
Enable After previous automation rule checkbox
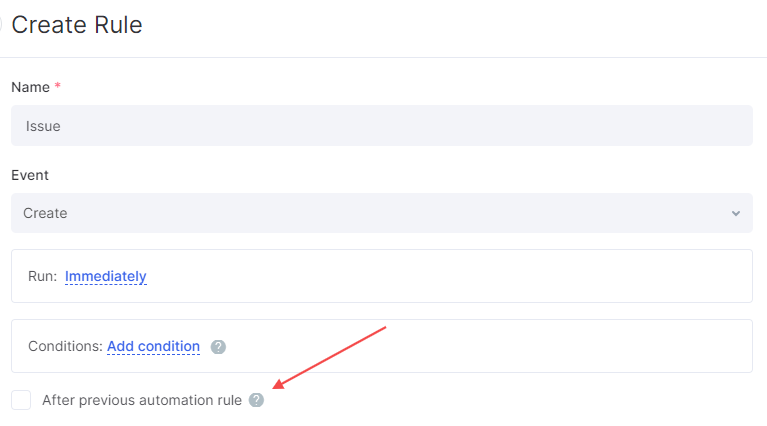coord(21,400)
